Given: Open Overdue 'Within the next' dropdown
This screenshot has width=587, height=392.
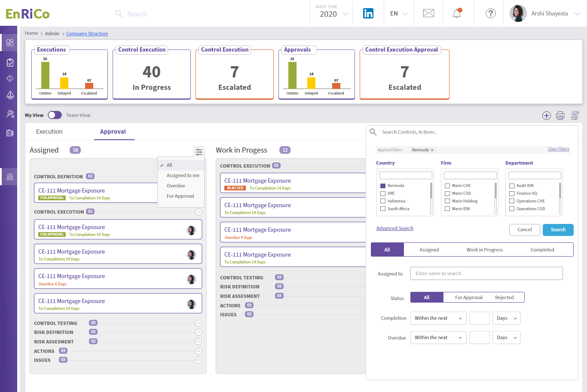Looking at the screenshot, I should (x=438, y=337).
